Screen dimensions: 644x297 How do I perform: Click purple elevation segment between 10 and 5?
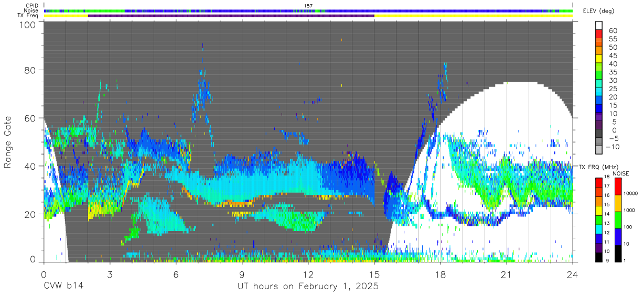(599, 117)
